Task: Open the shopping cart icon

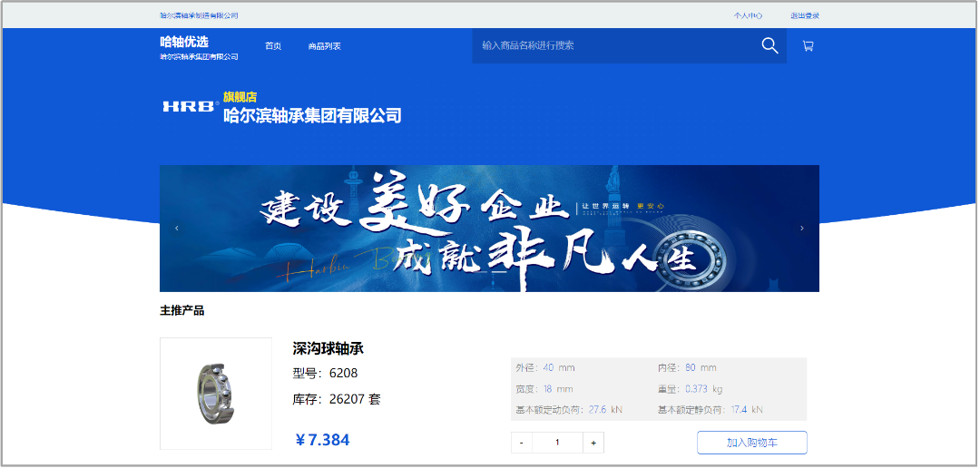Action: point(808,45)
